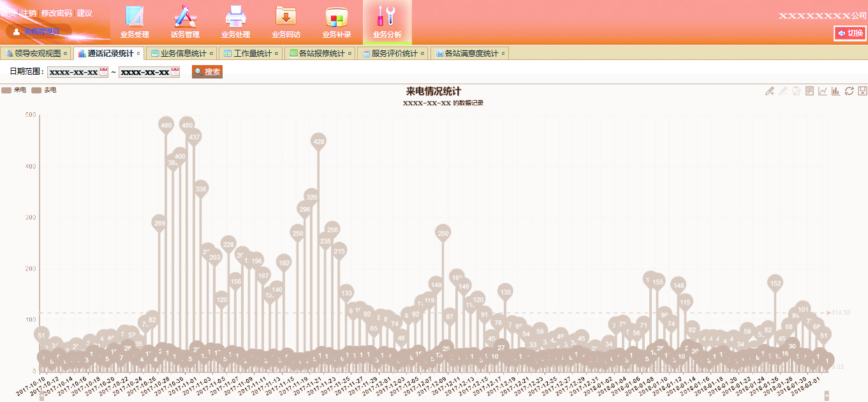868x402 pixels.
Task: Switch chart to bar view icon
Action: [835, 91]
